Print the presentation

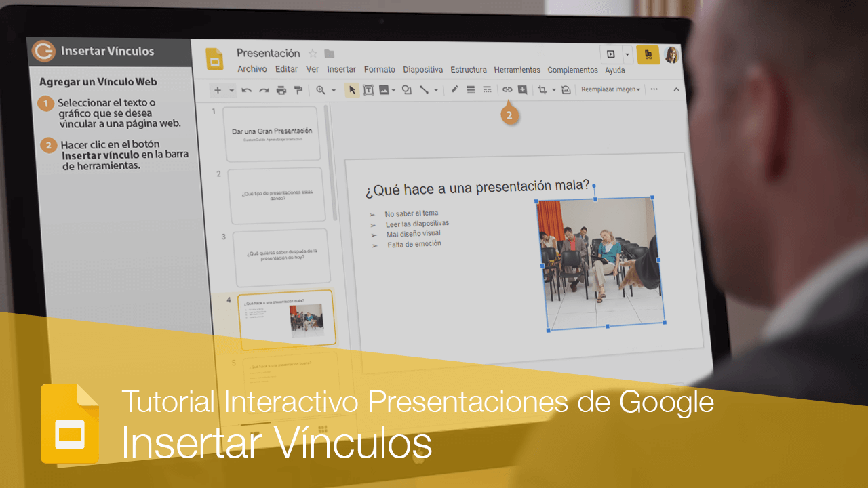[281, 89]
